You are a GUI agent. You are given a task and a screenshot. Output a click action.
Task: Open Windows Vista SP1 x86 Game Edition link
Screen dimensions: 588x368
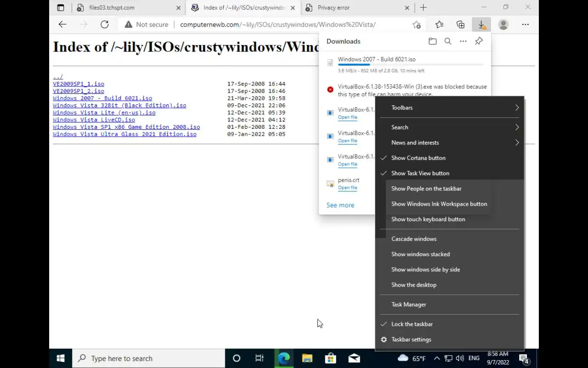click(x=126, y=127)
